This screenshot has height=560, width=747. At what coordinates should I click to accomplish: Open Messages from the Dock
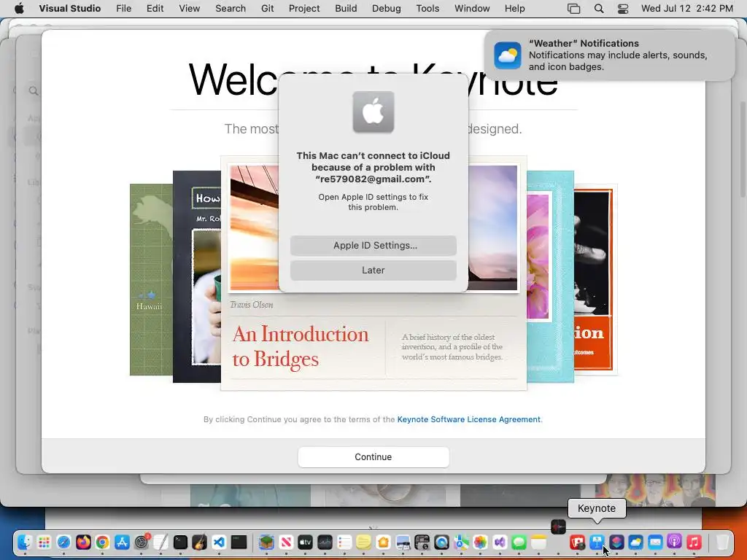(519, 542)
